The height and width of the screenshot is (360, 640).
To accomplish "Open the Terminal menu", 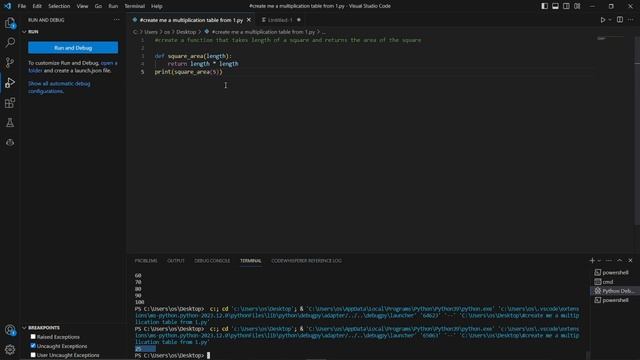I will tap(135, 6).
